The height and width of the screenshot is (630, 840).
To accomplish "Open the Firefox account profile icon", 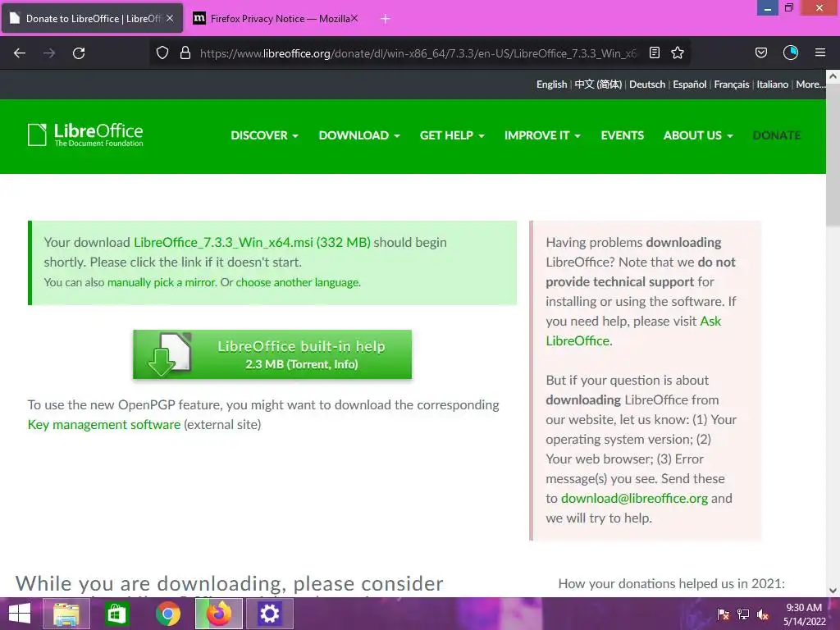I will tap(791, 53).
